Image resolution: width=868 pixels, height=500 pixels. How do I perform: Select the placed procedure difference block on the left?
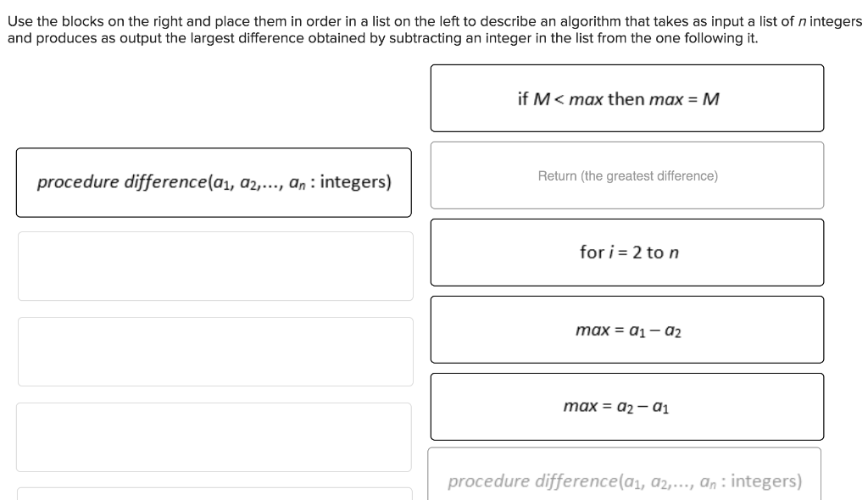click(214, 181)
